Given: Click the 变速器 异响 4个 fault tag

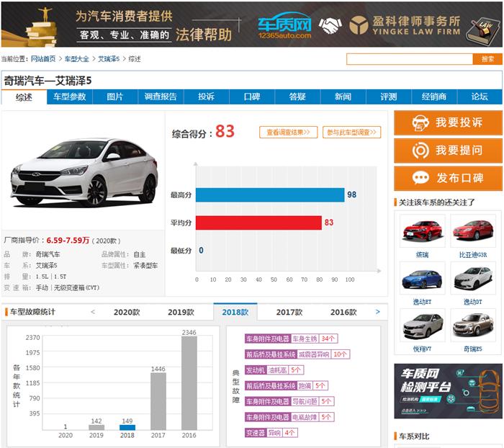Looking at the screenshot, I should [271, 433].
